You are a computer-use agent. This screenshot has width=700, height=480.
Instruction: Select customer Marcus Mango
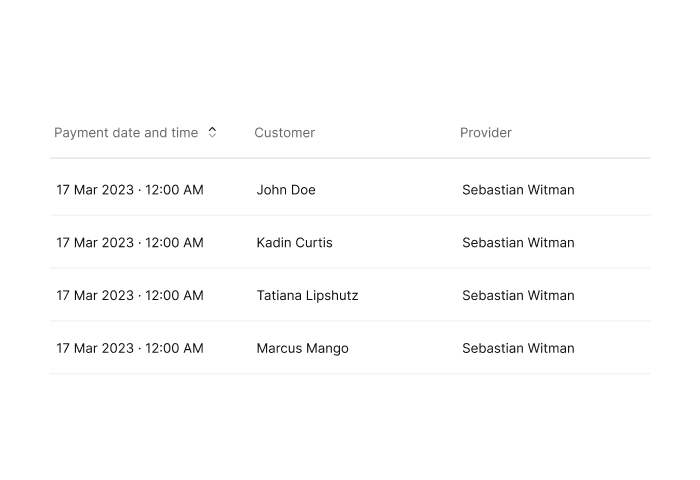[x=303, y=348]
